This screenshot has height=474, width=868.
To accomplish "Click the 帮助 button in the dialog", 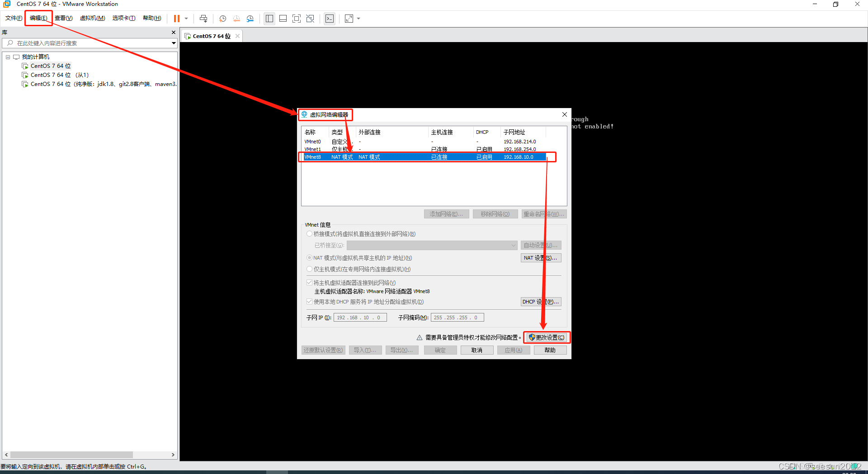I will pyautogui.click(x=550, y=350).
